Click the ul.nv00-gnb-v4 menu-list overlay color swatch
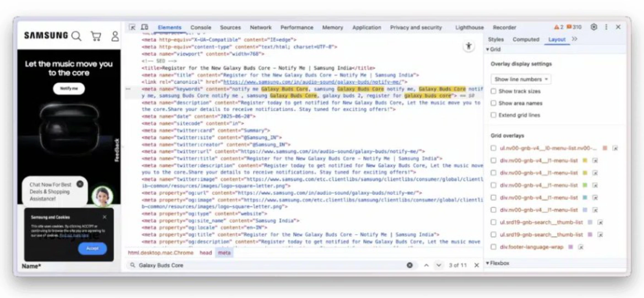This screenshot has width=644, height=298. pos(605,148)
